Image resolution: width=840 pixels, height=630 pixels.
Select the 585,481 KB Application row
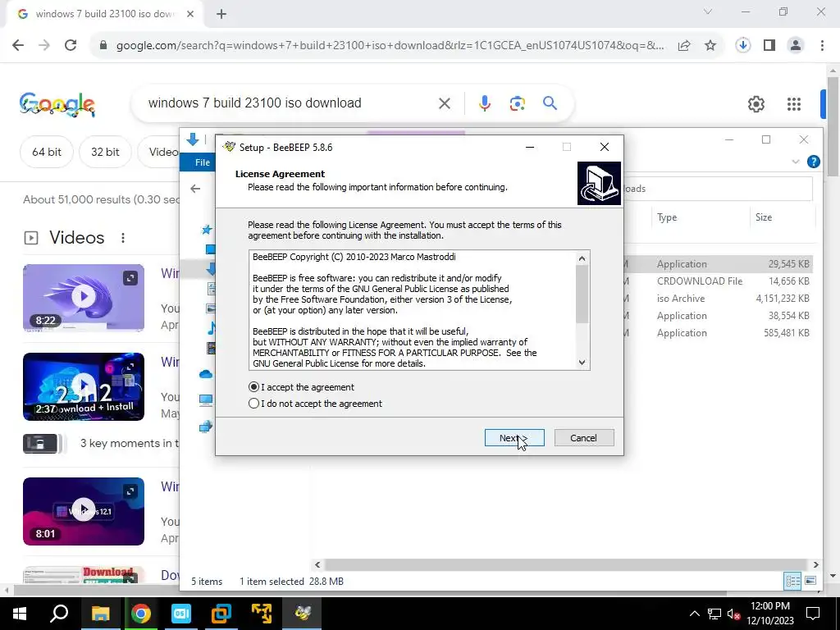point(718,333)
